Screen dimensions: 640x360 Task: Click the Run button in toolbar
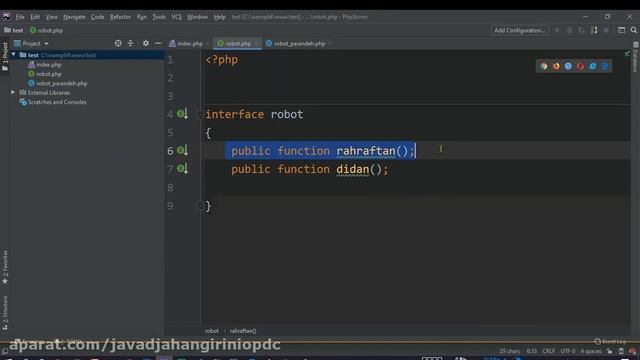(x=557, y=30)
